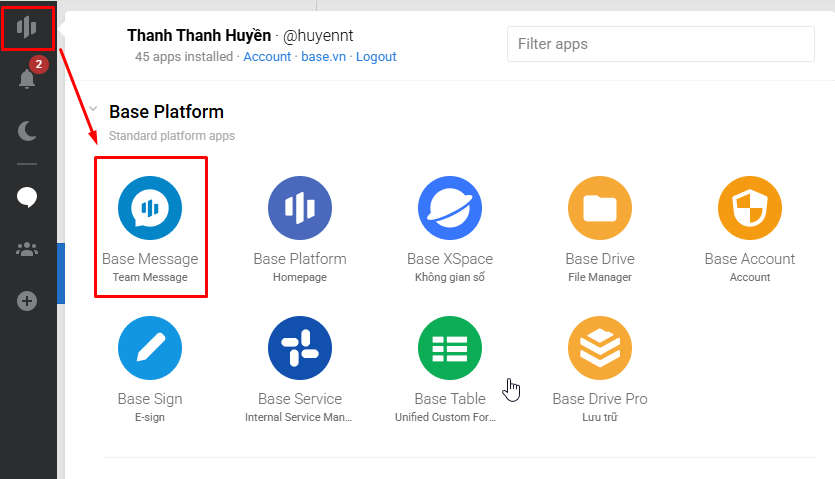835x479 pixels.
Task: Open notifications bell with 2 badge
Action: [x=28, y=76]
